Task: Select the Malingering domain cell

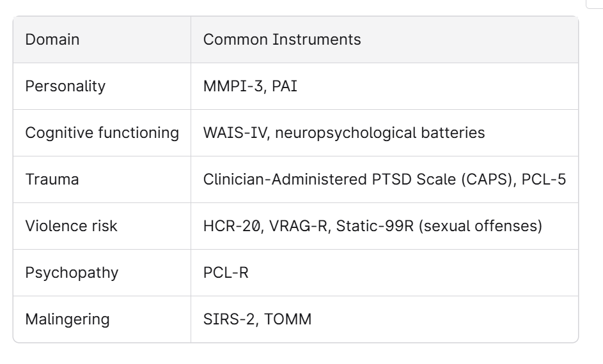Action: (102, 319)
